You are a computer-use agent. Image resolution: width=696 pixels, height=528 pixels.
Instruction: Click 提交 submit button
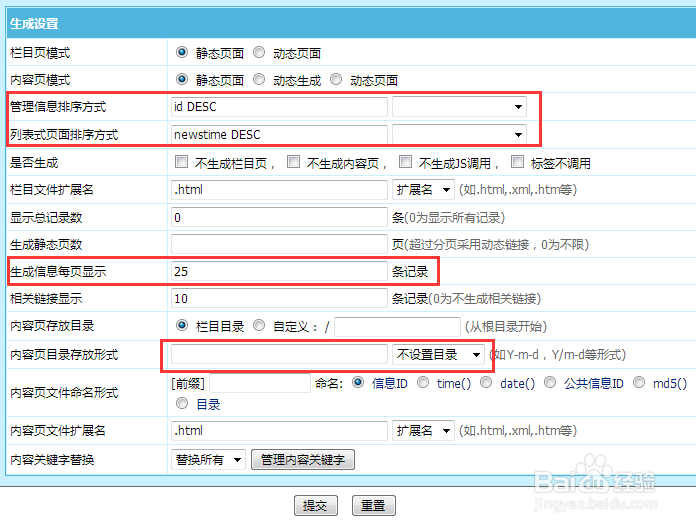coord(316,505)
